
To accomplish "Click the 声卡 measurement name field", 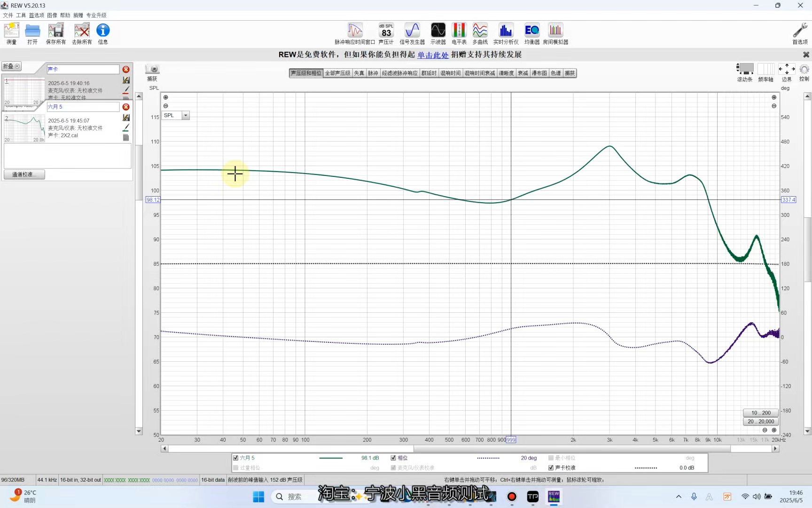I will point(83,69).
